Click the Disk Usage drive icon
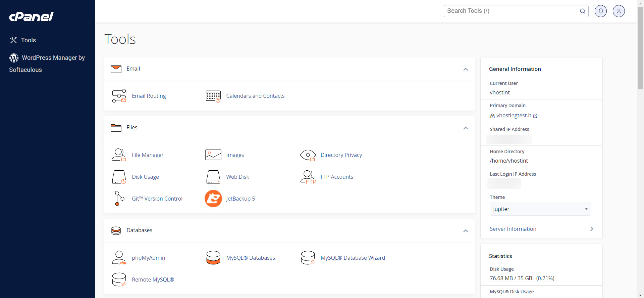Screen dimensions: 644x298 tap(119, 177)
